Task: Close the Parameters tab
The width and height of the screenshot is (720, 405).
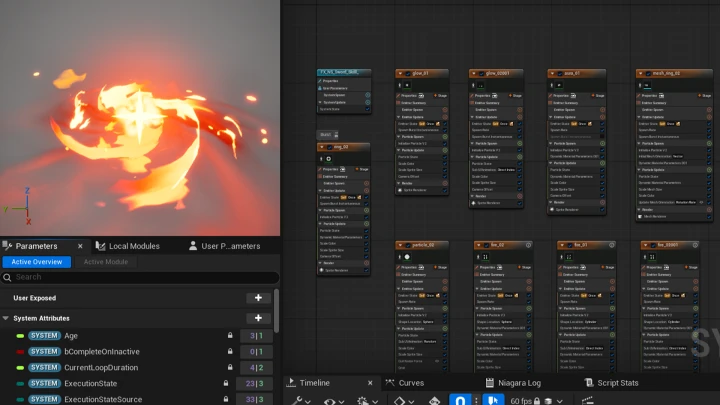Action: coord(80,246)
